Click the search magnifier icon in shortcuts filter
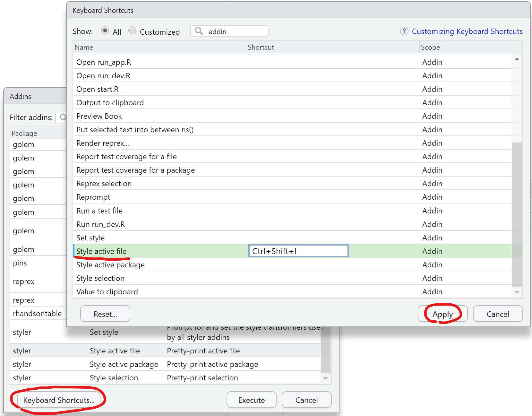This screenshot has height=416, width=532. [199, 31]
